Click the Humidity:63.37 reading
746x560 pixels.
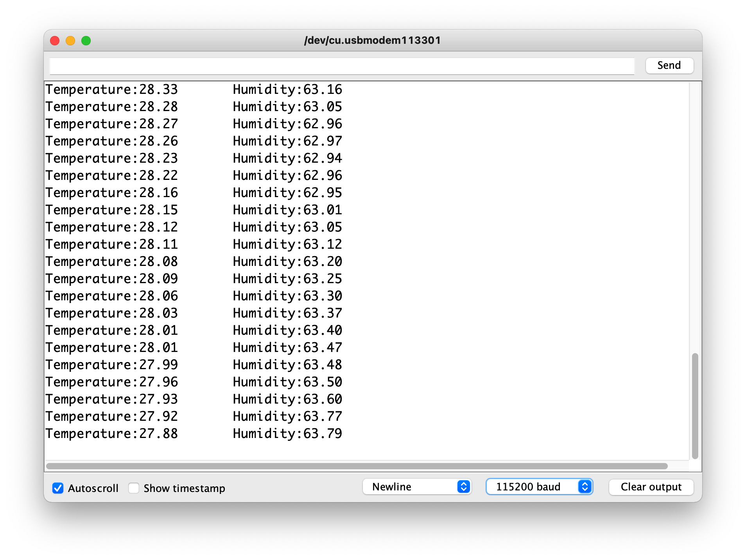click(287, 313)
